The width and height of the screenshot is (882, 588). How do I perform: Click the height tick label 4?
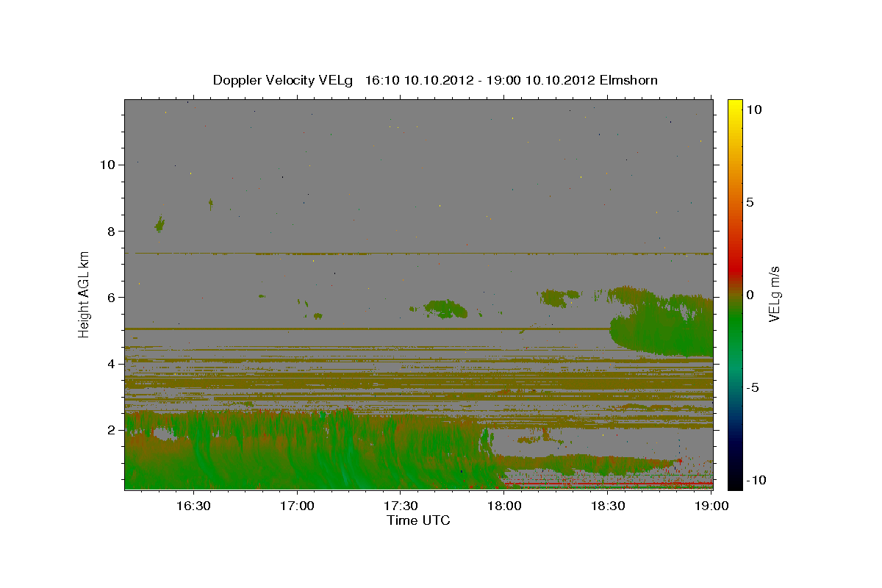pyautogui.click(x=112, y=364)
